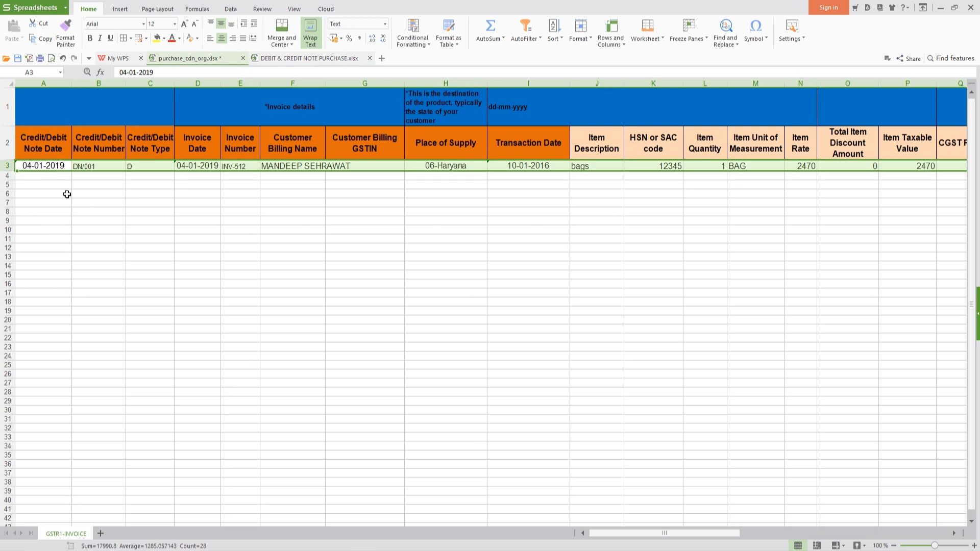Increase indent of cell contents
The width and height of the screenshot is (980, 551).
pyautogui.click(x=254, y=23)
